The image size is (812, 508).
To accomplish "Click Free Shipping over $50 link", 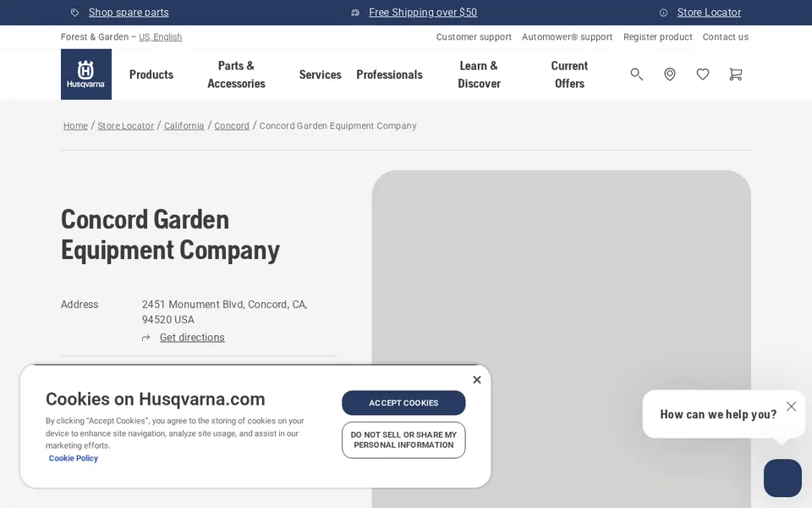I will tap(423, 13).
